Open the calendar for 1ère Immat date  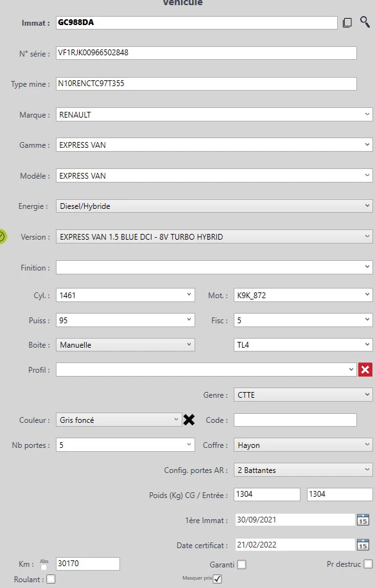point(363,520)
